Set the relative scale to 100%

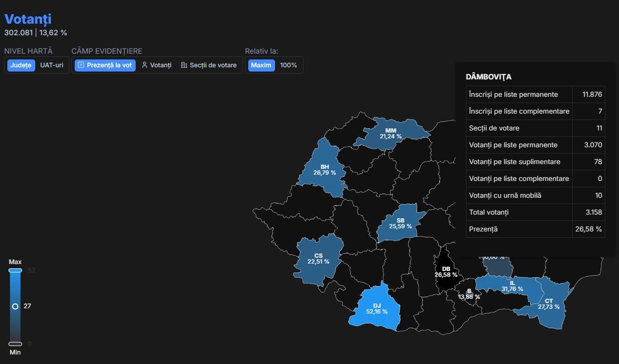click(288, 65)
